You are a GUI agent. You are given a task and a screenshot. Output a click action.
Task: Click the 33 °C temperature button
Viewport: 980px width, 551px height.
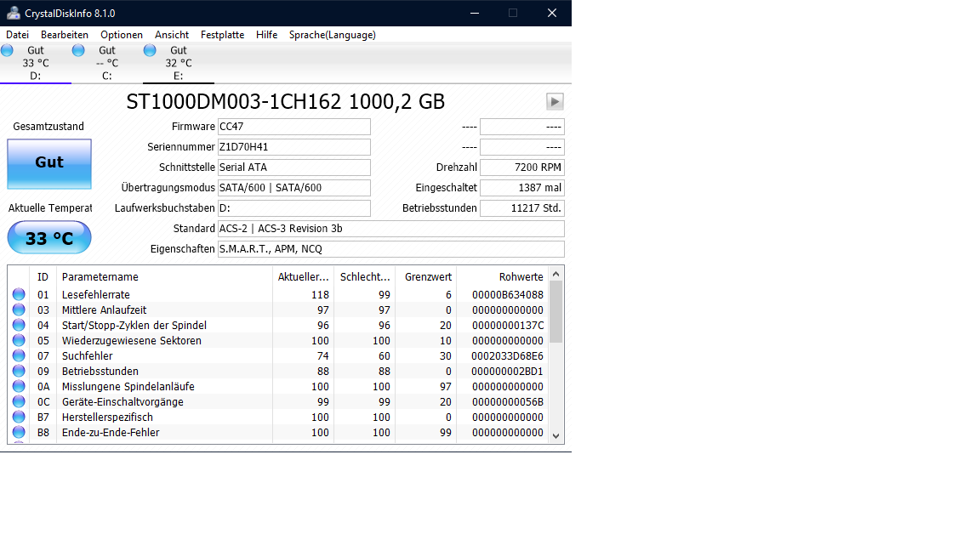tap(49, 237)
